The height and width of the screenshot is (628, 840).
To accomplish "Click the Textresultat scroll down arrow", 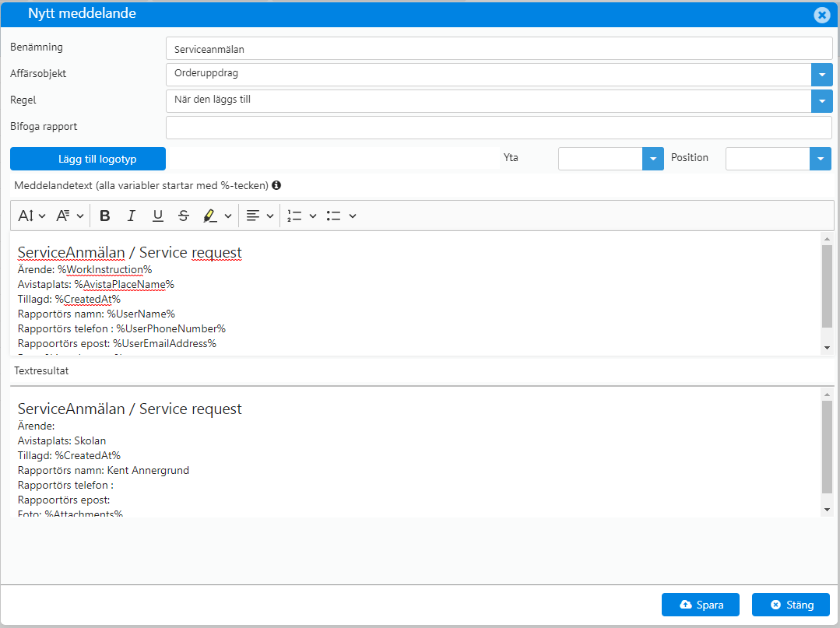I will pos(827,510).
